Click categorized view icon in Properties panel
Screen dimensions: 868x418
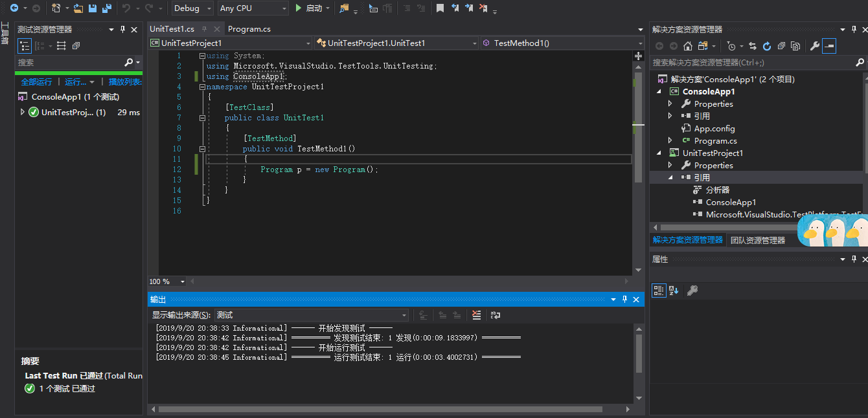click(659, 291)
